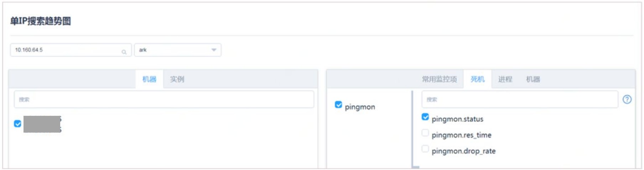Screen dimensions: 644x170
Task: Open the 进程 tab
Action: pos(505,79)
